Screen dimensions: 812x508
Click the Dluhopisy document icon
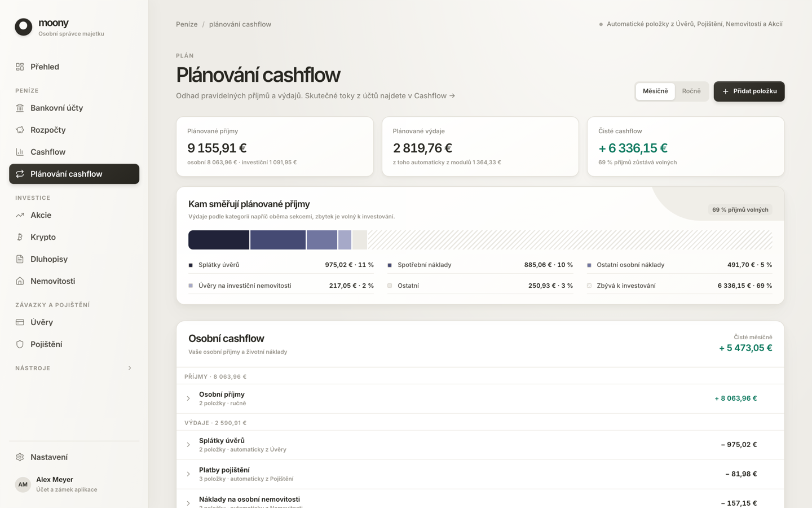pyautogui.click(x=20, y=259)
